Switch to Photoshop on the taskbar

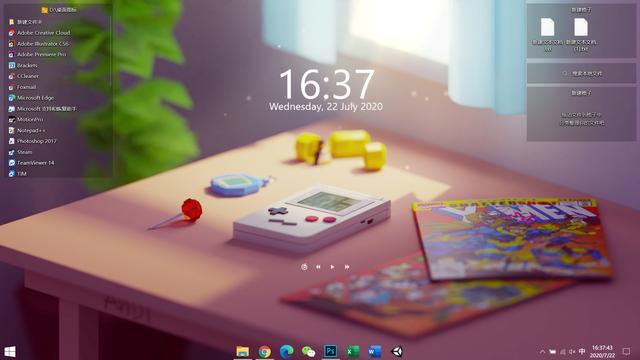(331, 351)
